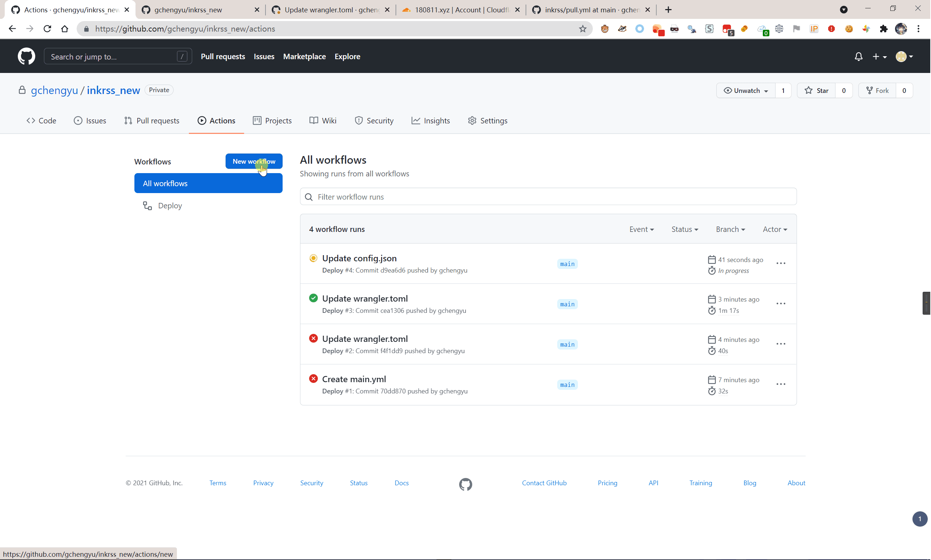
Task: Click the tab search down-arrow icon
Action: (843, 10)
